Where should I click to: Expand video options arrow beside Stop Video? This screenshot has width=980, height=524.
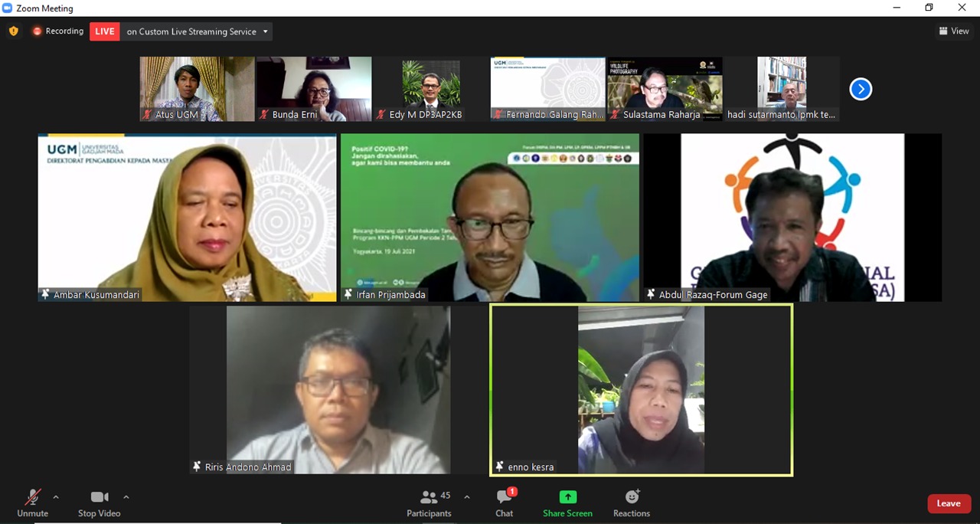point(126,496)
